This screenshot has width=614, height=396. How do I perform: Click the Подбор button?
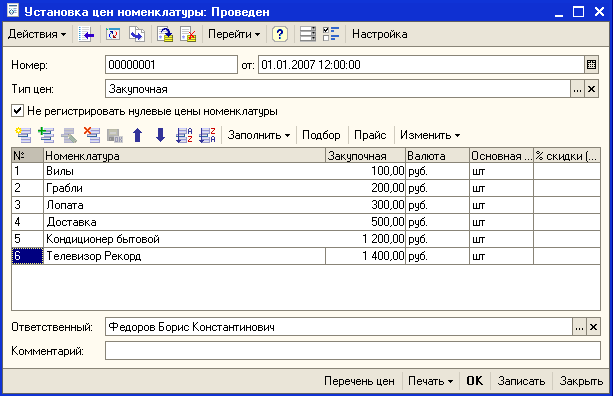tap(321, 135)
